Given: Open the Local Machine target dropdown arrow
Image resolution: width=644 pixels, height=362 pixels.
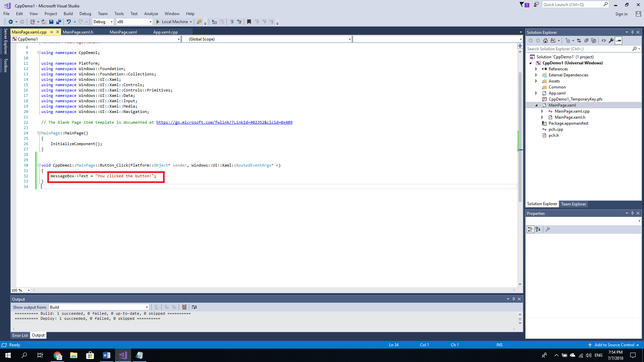Looking at the screenshot, I should pyautogui.click(x=191, y=22).
